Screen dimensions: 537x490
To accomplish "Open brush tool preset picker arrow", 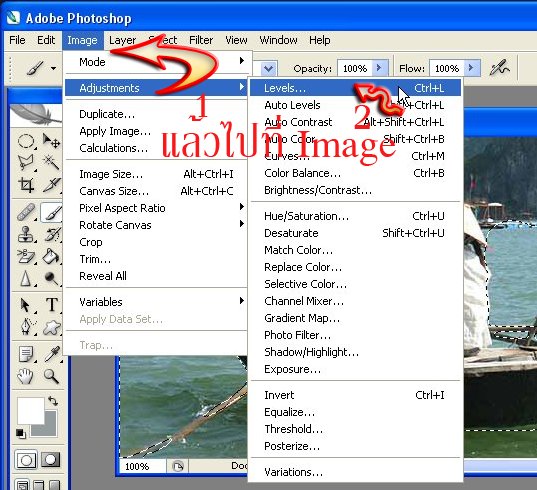I will (53, 68).
